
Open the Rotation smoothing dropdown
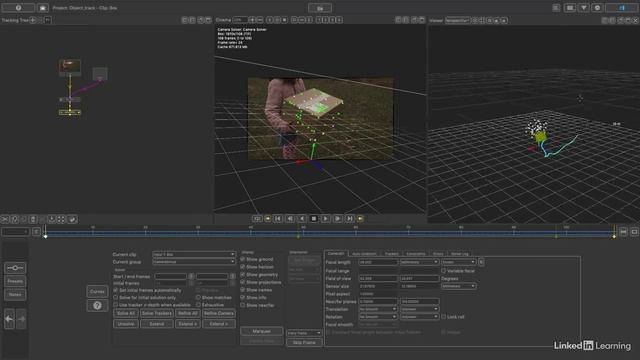click(378, 317)
